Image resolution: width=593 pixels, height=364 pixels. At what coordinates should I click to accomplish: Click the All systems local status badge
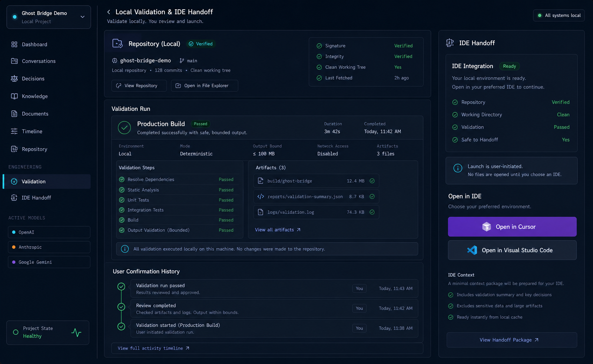coord(559,16)
